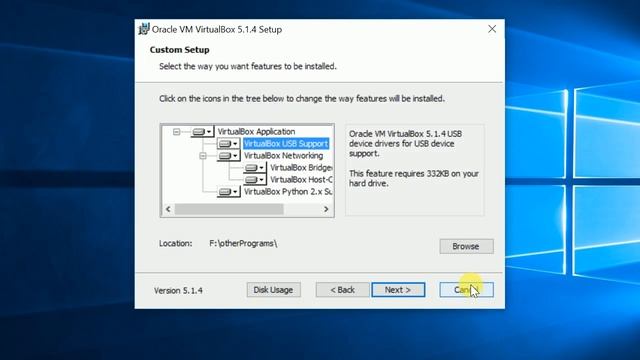Select VirtualBox Application tree label

point(256,131)
